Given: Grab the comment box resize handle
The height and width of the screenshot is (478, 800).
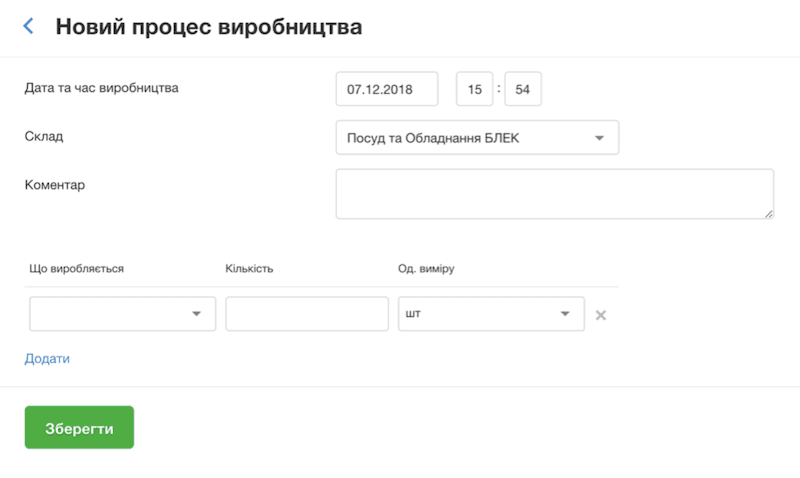Looking at the screenshot, I should click(769, 214).
